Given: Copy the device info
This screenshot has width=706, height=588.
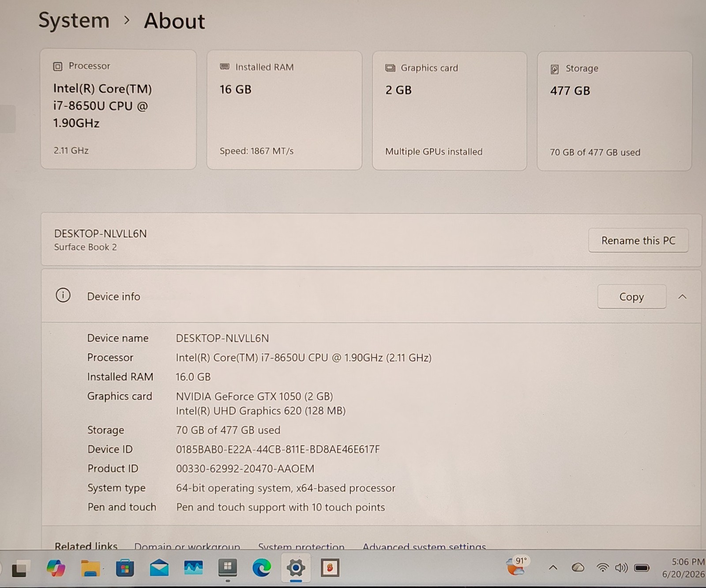Looking at the screenshot, I should (631, 297).
